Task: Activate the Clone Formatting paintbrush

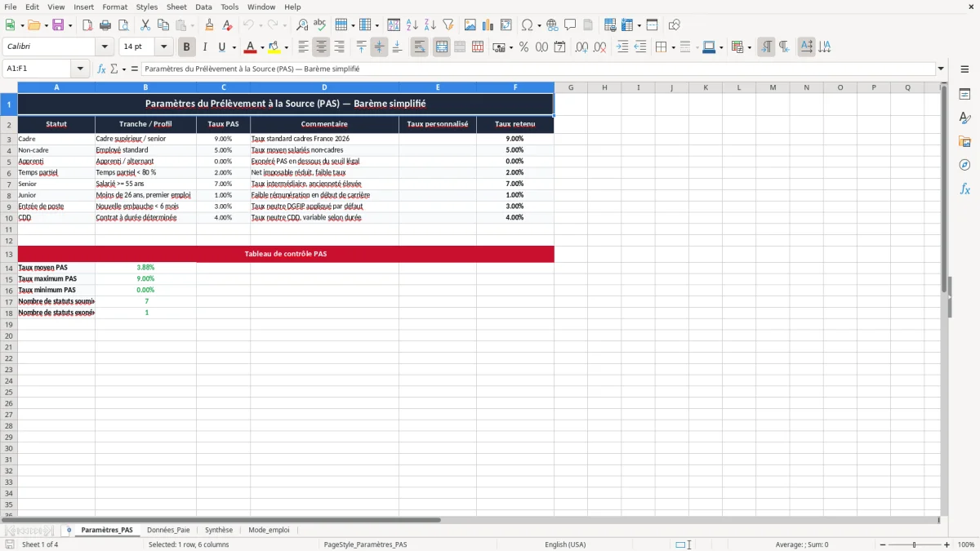Action: pos(210,25)
